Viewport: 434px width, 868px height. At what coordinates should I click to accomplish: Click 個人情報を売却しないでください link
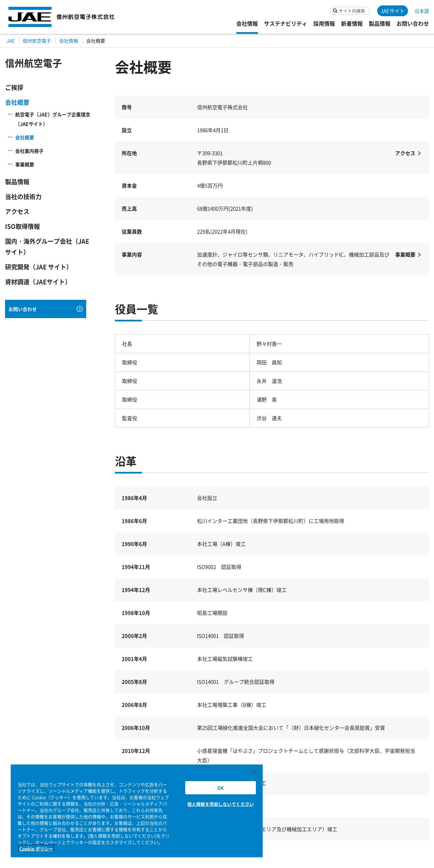click(220, 804)
